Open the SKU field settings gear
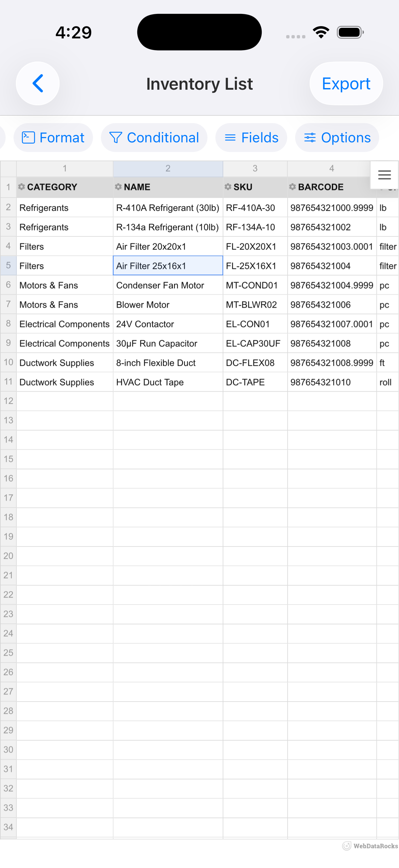399x868 pixels. click(x=228, y=187)
